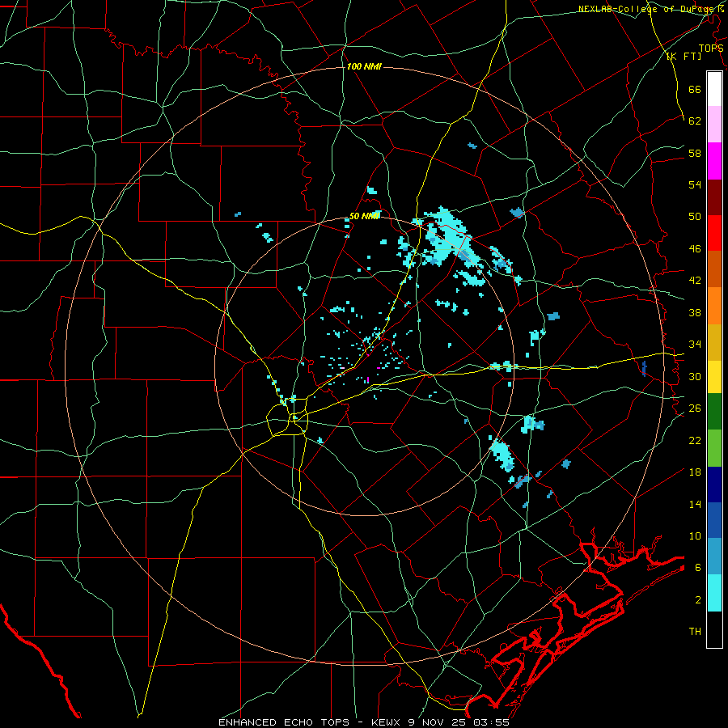Click the legend value 14
The width and height of the screenshot is (728, 728).
695,504
